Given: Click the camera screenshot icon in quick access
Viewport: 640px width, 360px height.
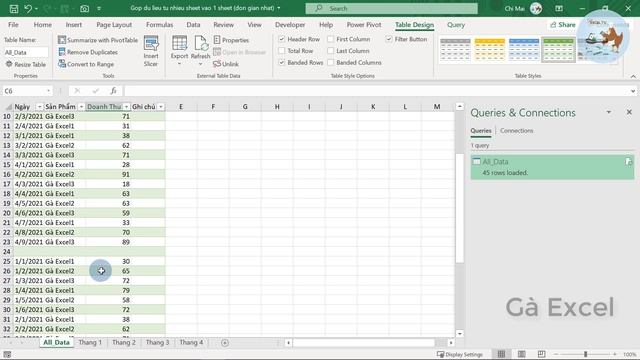Looking at the screenshot, I should pos(84,8).
